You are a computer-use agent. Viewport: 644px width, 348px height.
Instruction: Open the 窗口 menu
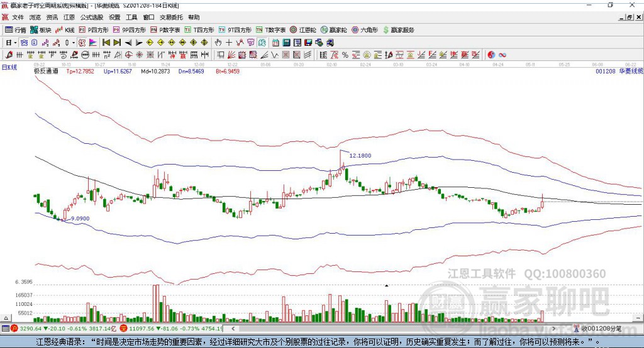(x=148, y=17)
